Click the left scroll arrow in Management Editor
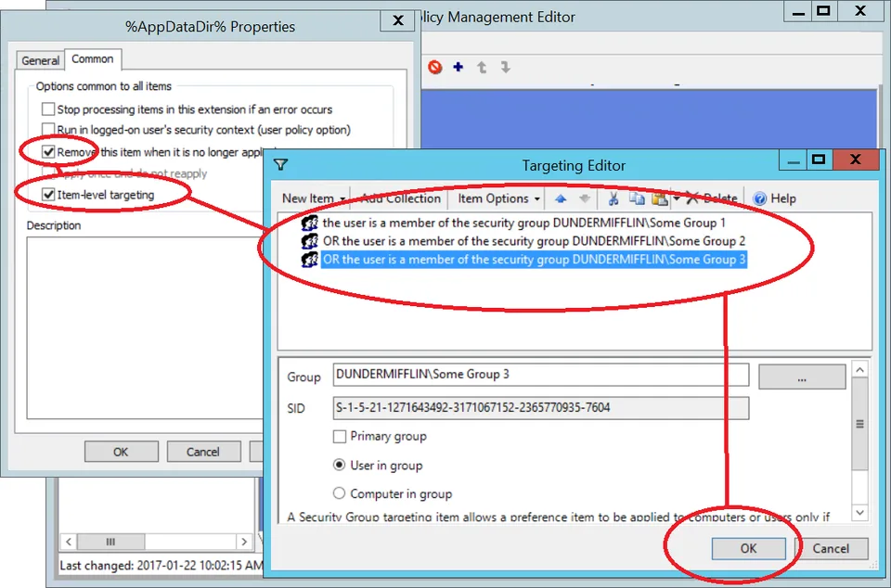Screen dimensions: 891x588 [68, 542]
